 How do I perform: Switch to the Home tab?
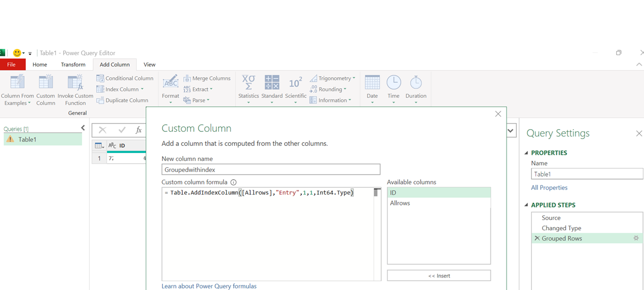(x=40, y=64)
